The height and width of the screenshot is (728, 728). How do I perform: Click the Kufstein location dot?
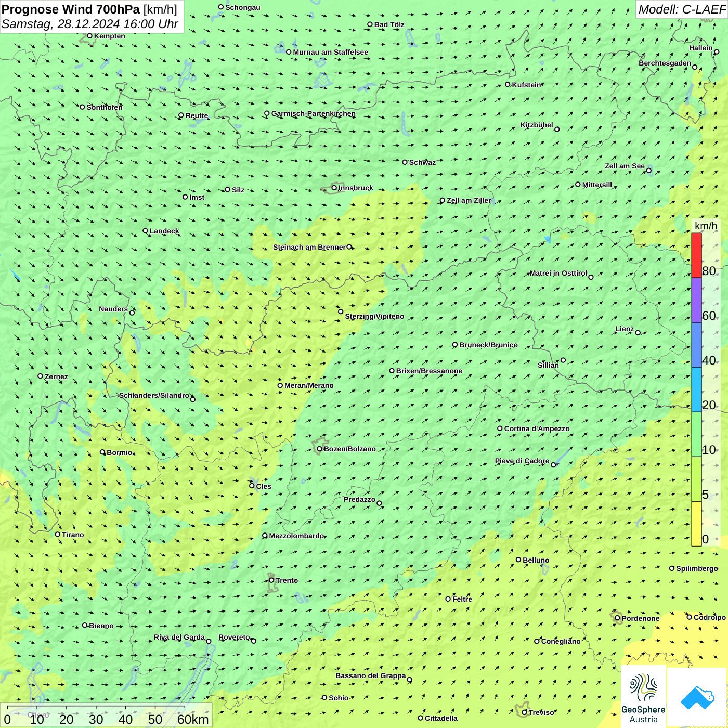pyautogui.click(x=508, y=84)
